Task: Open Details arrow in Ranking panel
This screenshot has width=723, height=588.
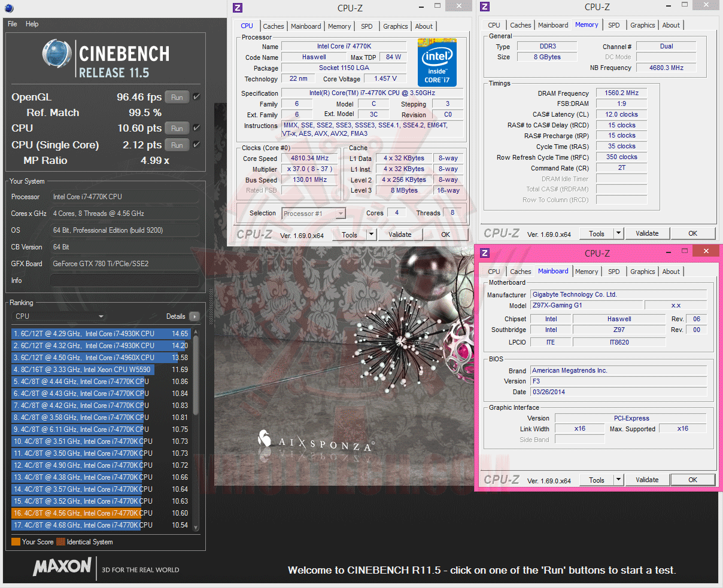Action: pyautogui.click(x=194, y=316)
